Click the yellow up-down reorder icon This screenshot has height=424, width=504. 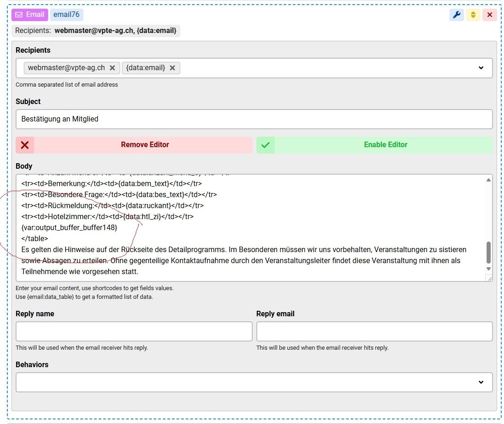pos(473,15)
